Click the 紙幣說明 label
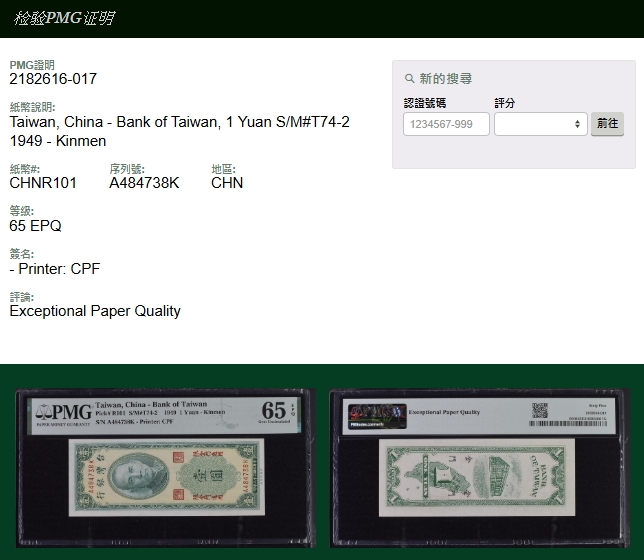Screen dimensions: 644x560 32,107
